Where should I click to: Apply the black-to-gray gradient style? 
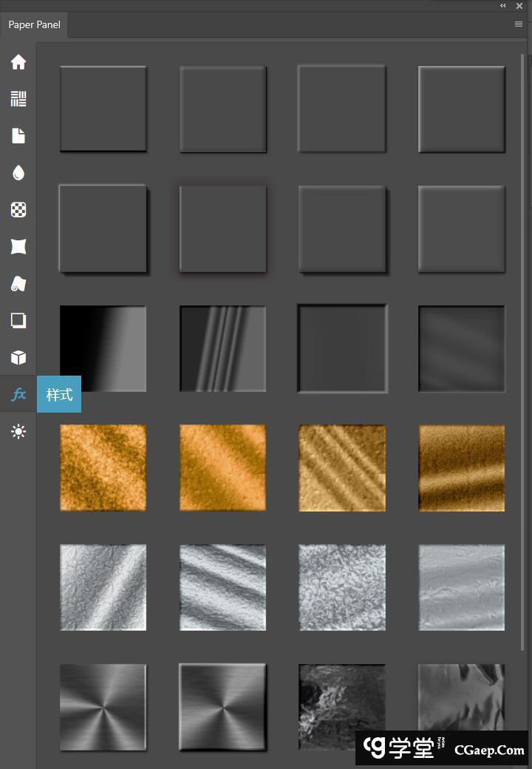click(103, 349)
